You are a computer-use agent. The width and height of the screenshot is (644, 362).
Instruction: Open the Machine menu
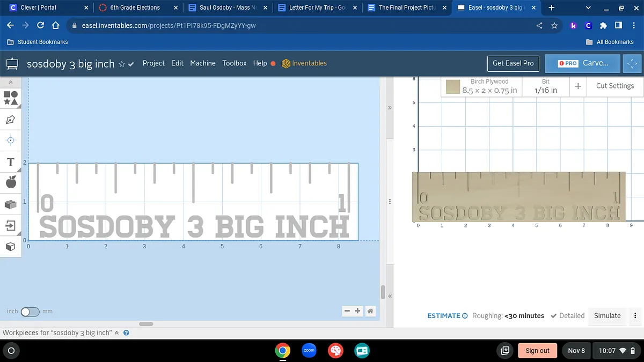point(203,63)
